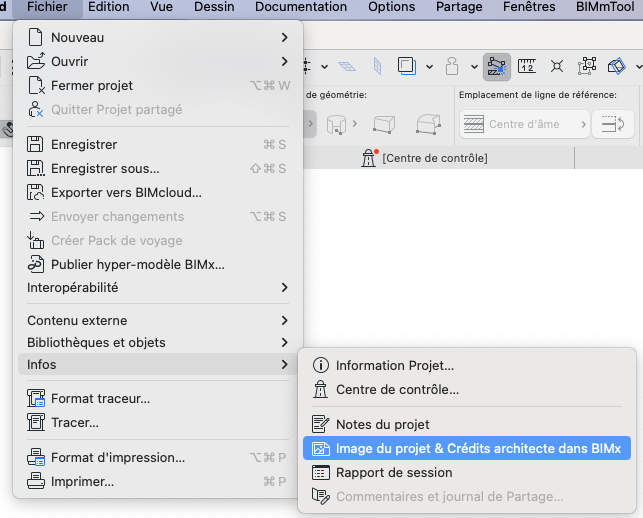
Task: Click the vertical plane grid icon
Action: click(x=377, y=66)
